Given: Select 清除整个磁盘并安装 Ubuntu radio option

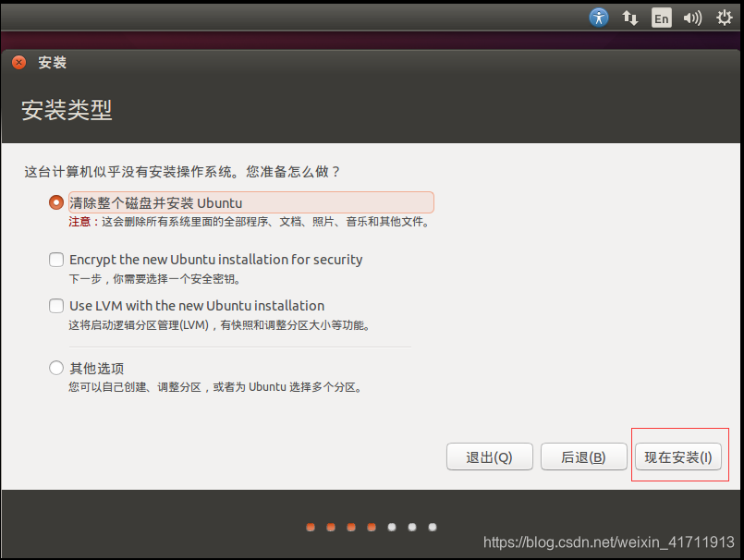Looking at the screenshot, I should 56,202.
